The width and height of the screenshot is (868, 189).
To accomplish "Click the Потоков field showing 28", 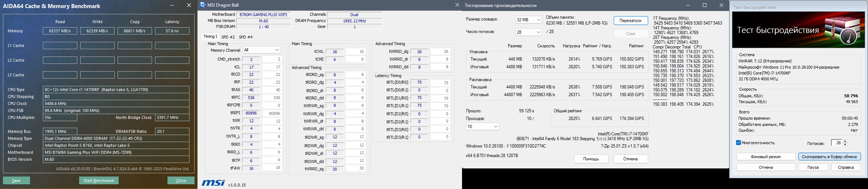I will coord(836,143).
